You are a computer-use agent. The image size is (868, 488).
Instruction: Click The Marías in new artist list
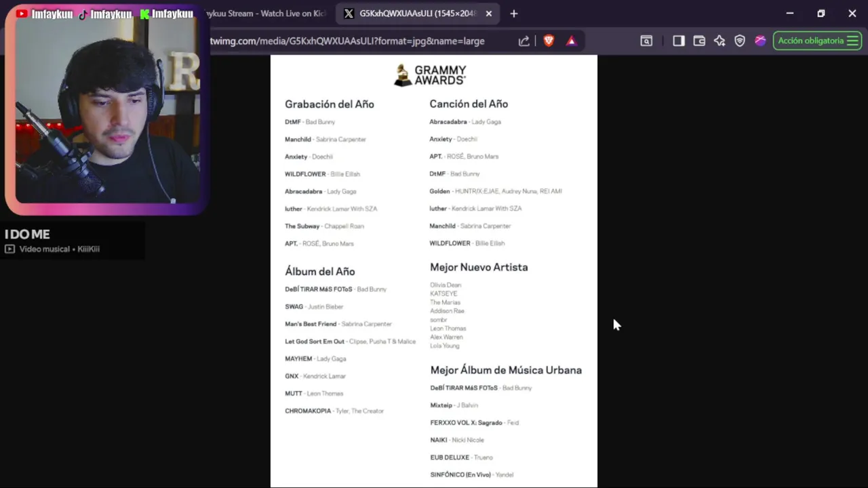tap(445, 302)
